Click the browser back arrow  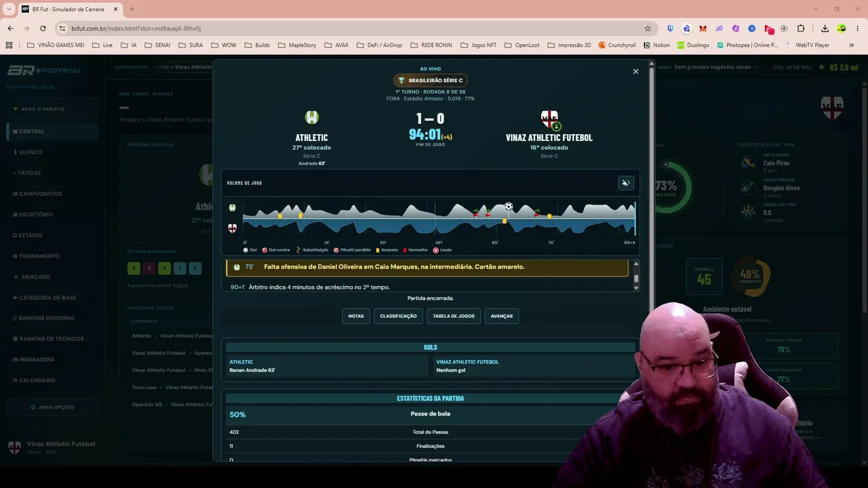(10, 28)
